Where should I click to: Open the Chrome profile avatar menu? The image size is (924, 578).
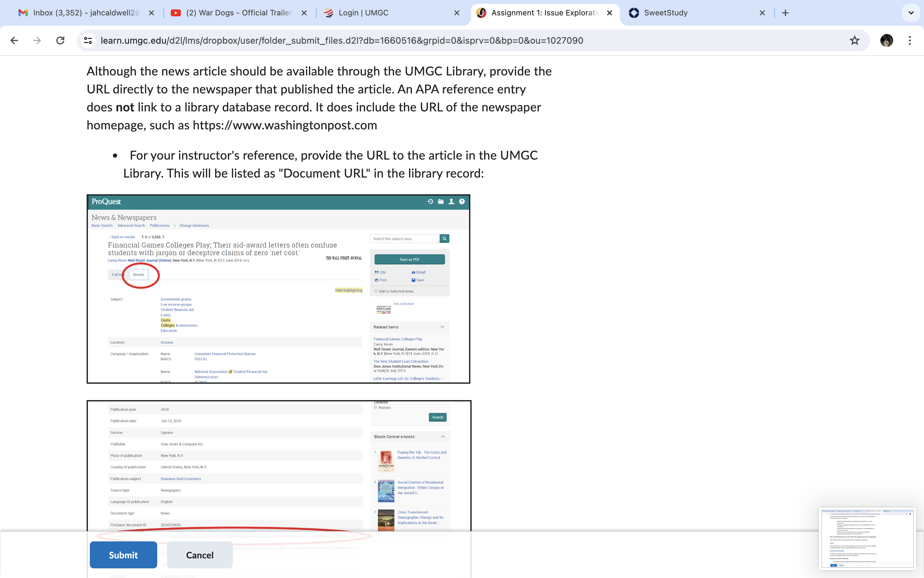[x=886, y=40]
